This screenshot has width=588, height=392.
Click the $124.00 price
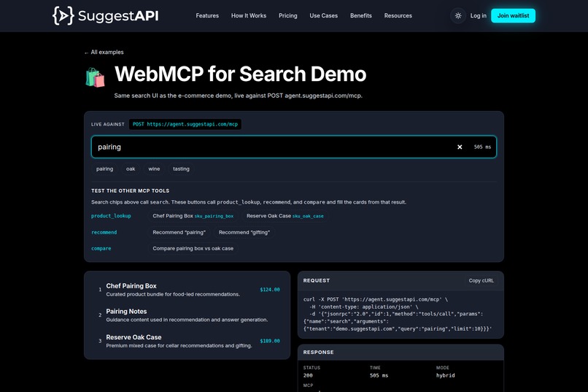tap(270, 290)
